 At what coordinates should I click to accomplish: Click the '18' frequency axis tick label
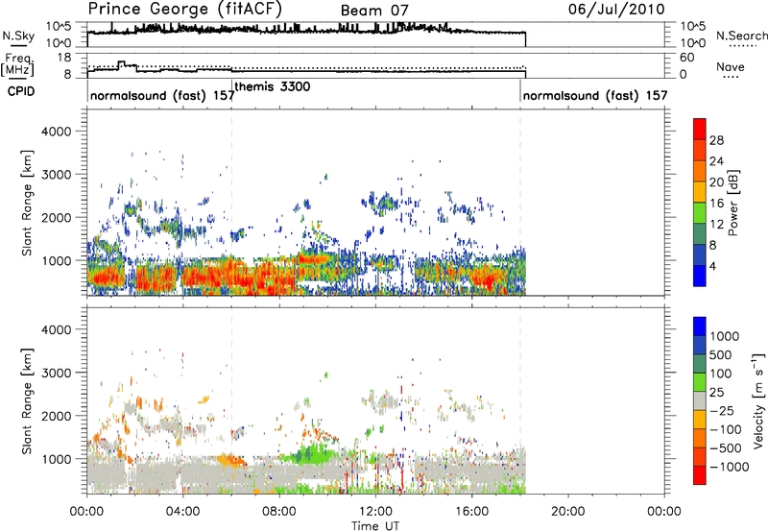(x=65, y=58)
